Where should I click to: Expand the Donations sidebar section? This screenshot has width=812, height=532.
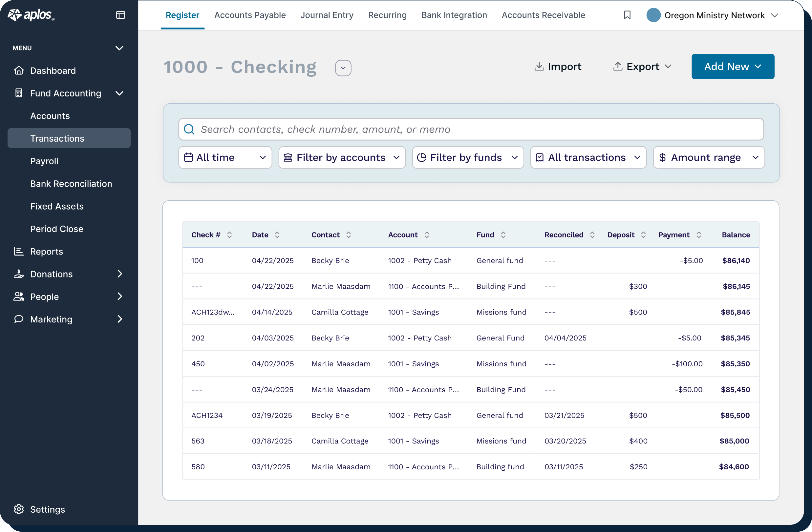120,274
